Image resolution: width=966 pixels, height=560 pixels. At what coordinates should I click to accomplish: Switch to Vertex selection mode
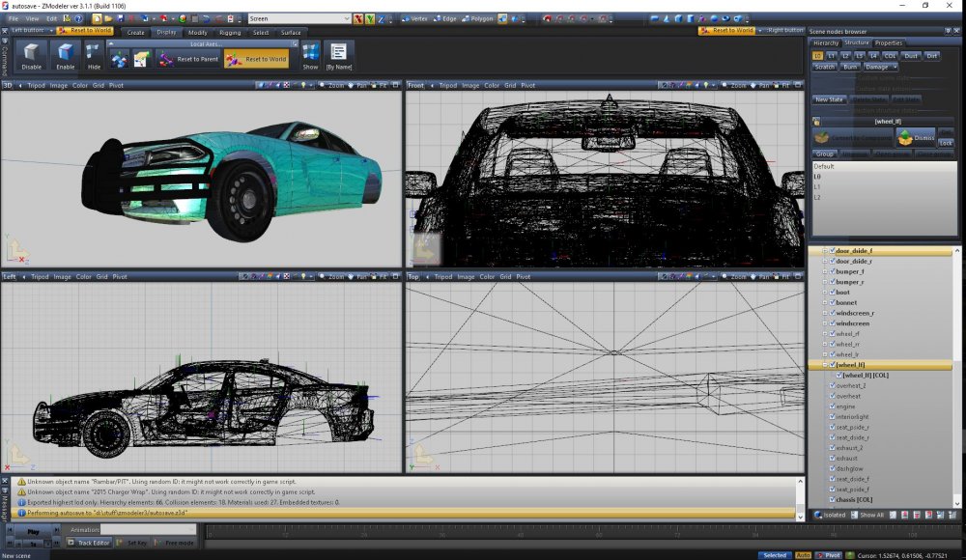(413, 18)
